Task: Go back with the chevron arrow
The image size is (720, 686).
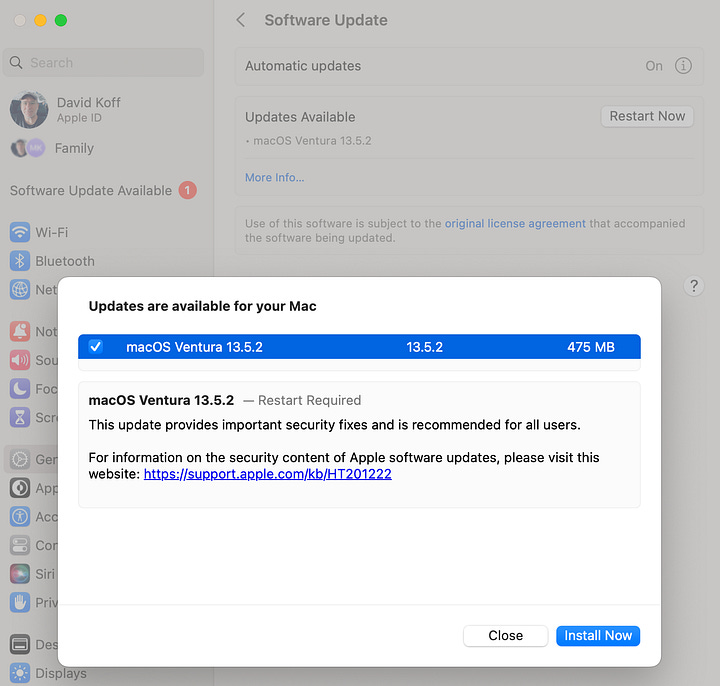Action: (x=241, y=20)
